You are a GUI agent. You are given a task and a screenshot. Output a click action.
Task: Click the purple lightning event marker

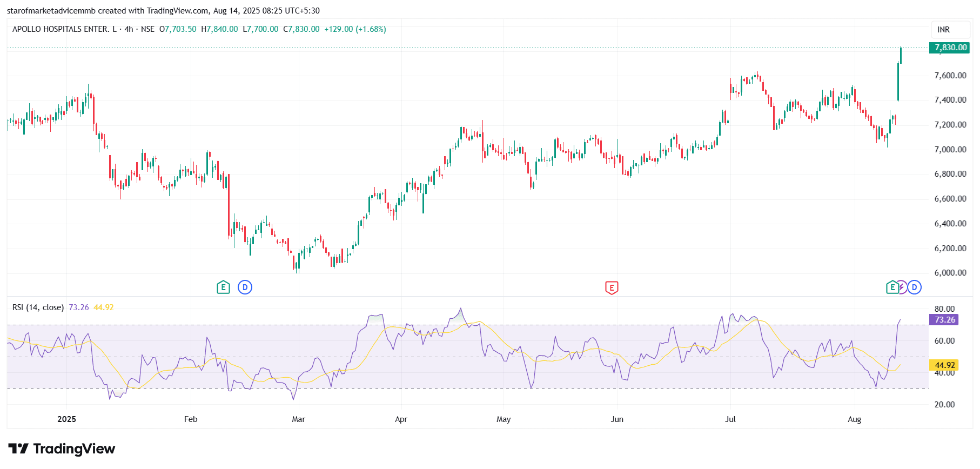(x=902, y=287)
